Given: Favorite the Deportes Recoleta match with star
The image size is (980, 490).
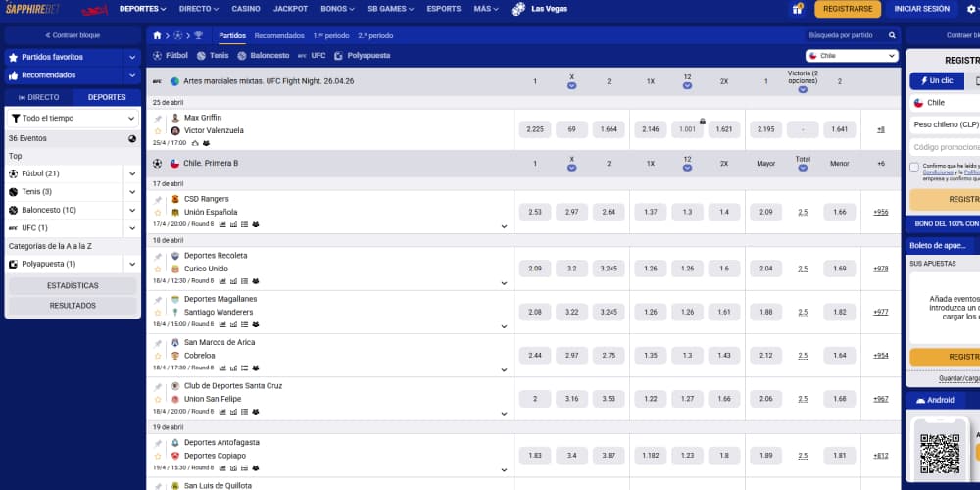Looking at the screenshot, I should coord(158,269).
